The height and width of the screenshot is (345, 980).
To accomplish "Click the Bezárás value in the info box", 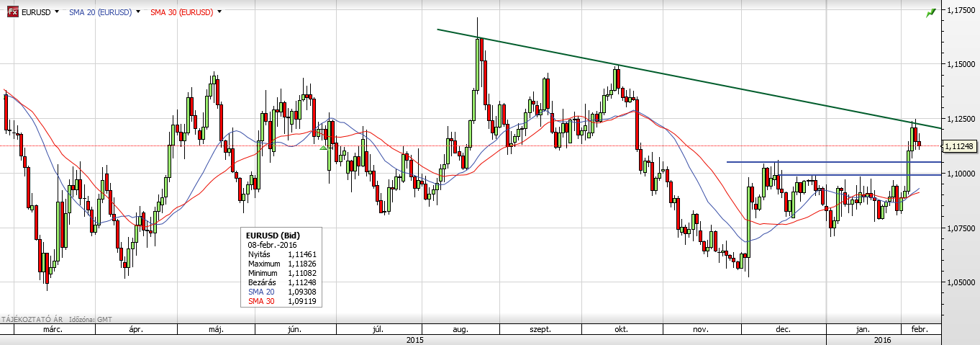I will tap(302, 282).
